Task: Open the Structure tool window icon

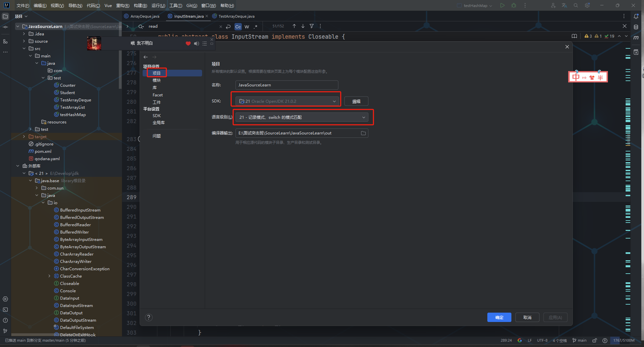Action: coord(5,41)
